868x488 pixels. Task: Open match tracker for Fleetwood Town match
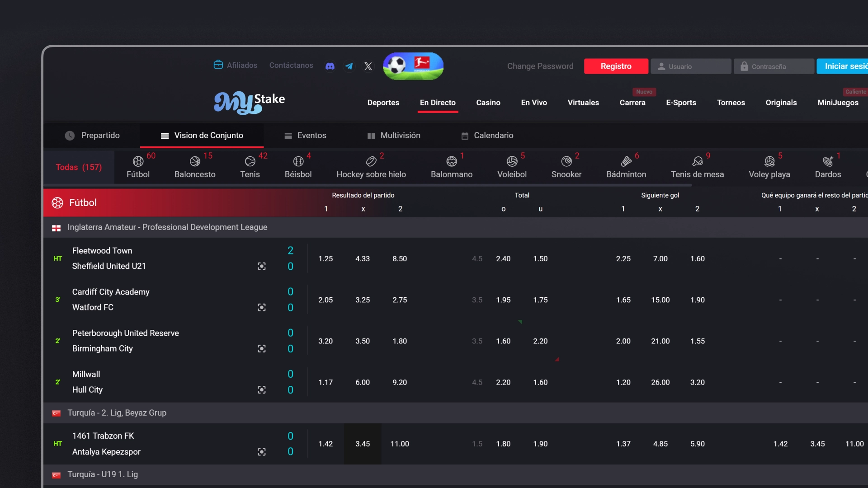pos(262,267)
